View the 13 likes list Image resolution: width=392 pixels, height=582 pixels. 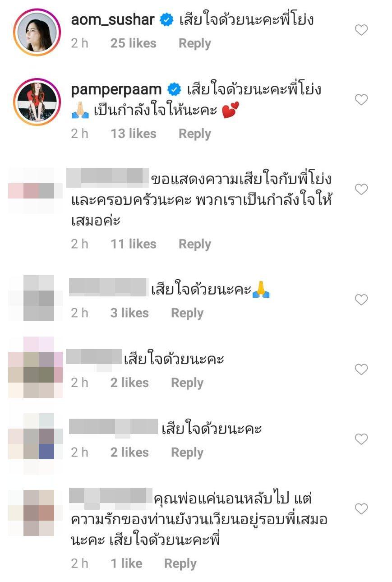point(134,134)
